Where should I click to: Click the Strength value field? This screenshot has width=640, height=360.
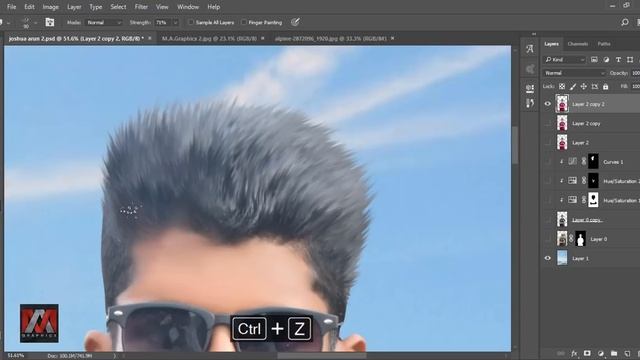tap(162, 22)
